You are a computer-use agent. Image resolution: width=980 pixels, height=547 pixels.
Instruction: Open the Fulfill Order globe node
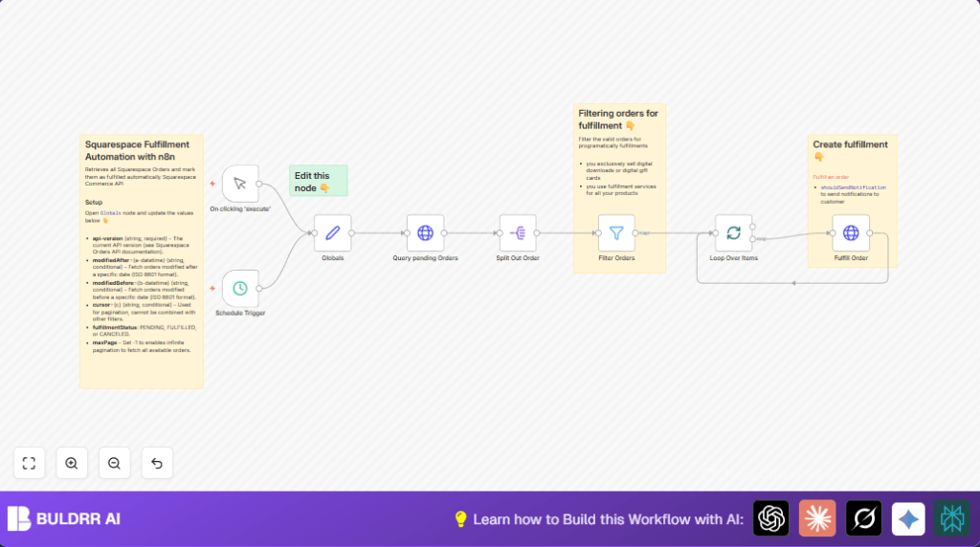pos(851,233)
